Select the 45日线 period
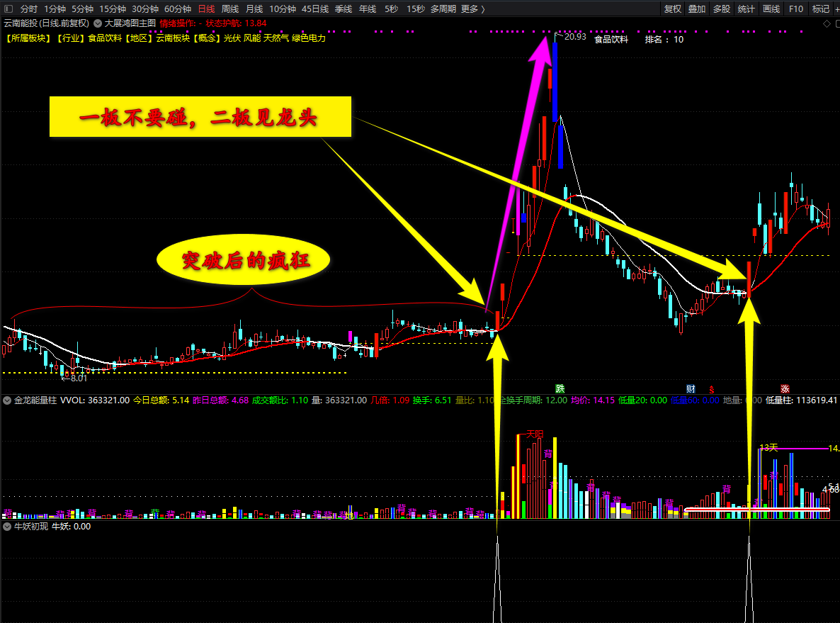Image resolution: width=840 pixels, height=623 pixels. [315, 9]
